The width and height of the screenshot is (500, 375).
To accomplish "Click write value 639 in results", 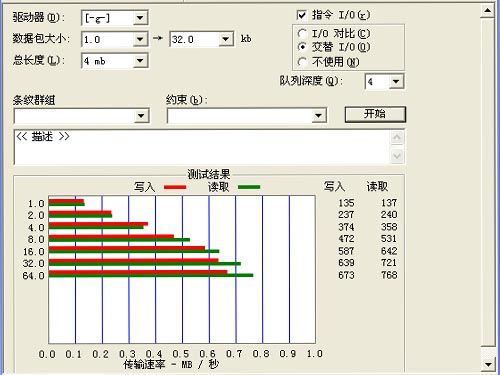I will pyautogui.click(x=346, y=263).
